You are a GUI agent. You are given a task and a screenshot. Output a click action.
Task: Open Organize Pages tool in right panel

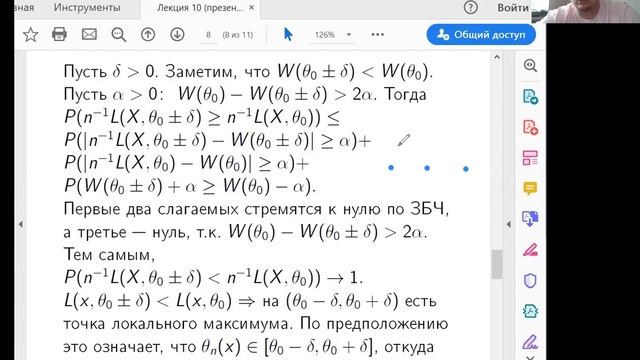tap(530, 158)
